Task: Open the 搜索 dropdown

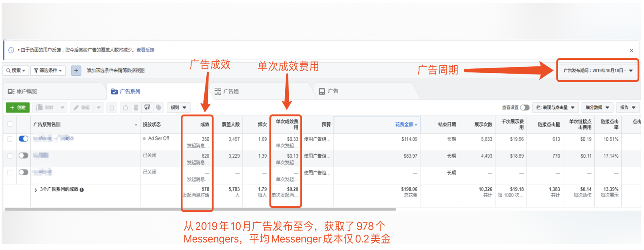Action: [x=16, y=70]
